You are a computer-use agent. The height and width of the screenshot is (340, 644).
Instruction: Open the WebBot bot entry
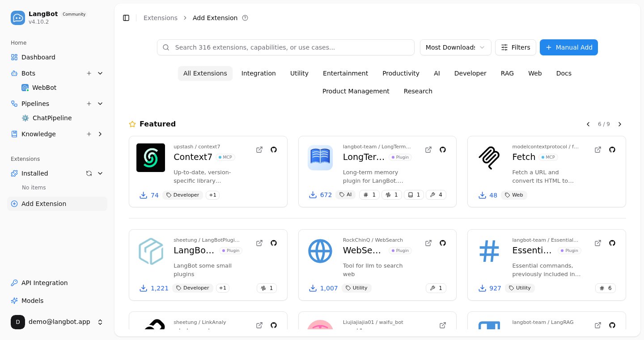point(63,88)
